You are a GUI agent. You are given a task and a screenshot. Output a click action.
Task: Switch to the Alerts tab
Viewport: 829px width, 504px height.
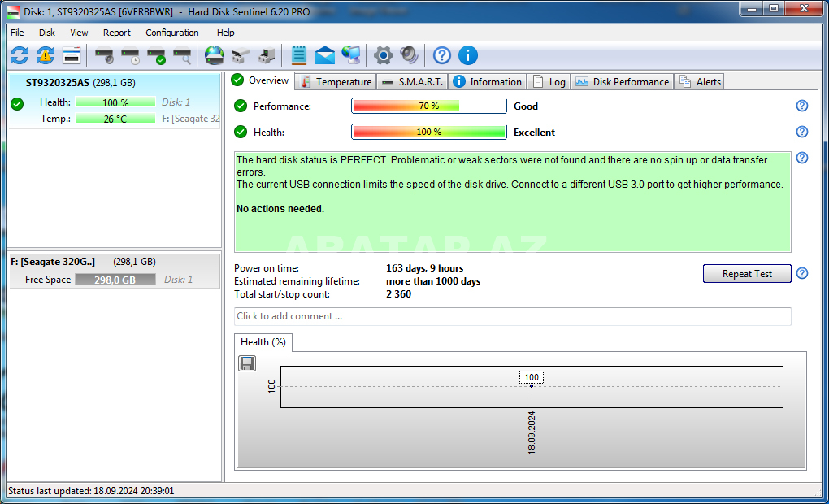click(700, 82)
